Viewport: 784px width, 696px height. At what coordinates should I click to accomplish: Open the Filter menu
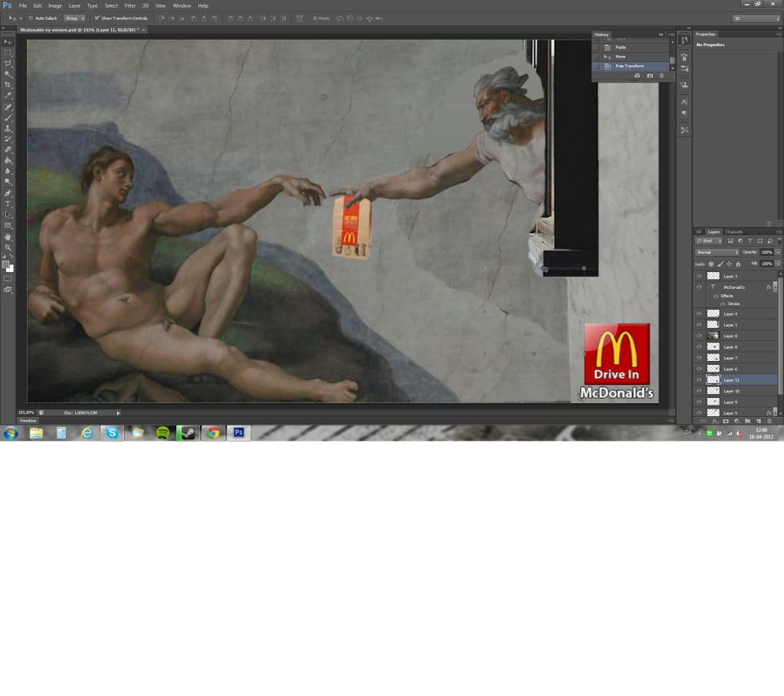point(130,6)
